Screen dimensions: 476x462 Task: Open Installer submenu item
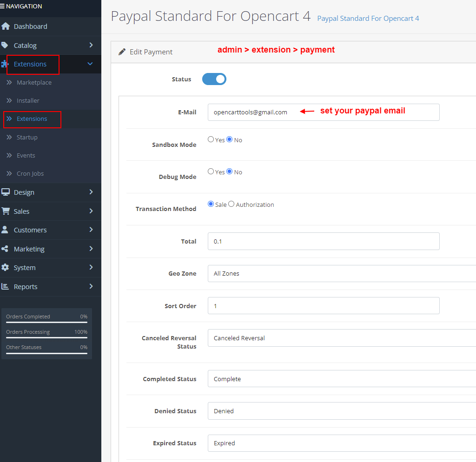[x=50, y=100]
